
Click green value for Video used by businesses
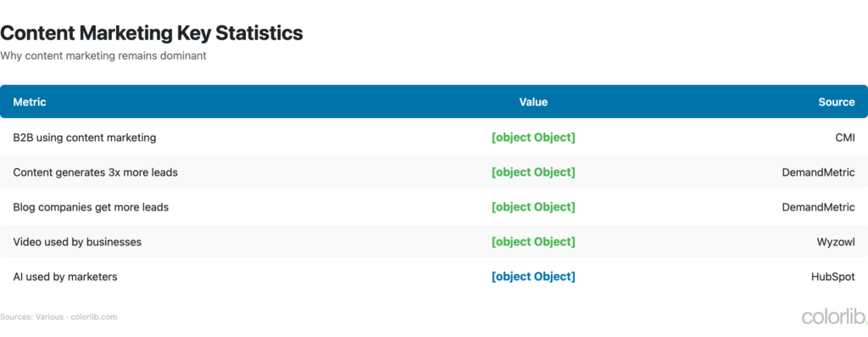[533, 242]
